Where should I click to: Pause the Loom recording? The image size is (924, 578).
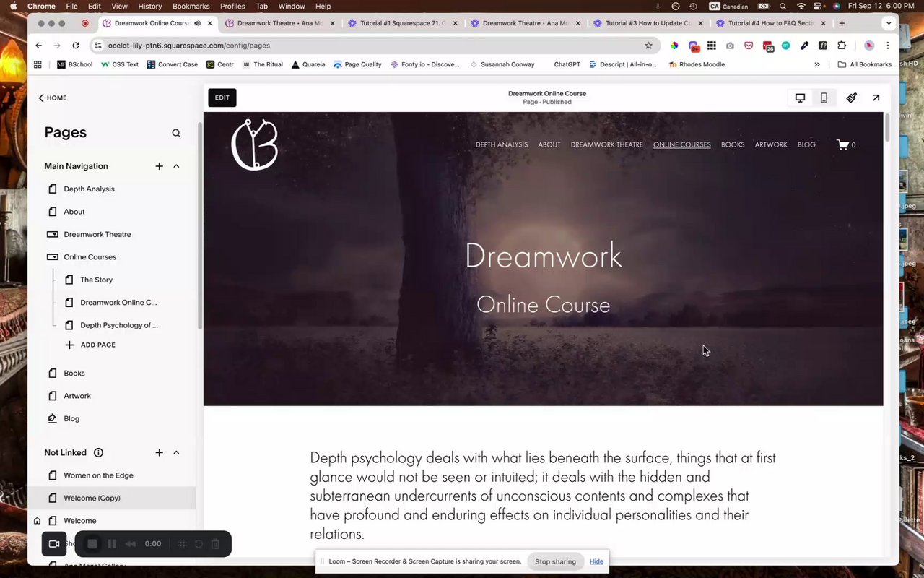pyautogui.click(x=112, y=544)
